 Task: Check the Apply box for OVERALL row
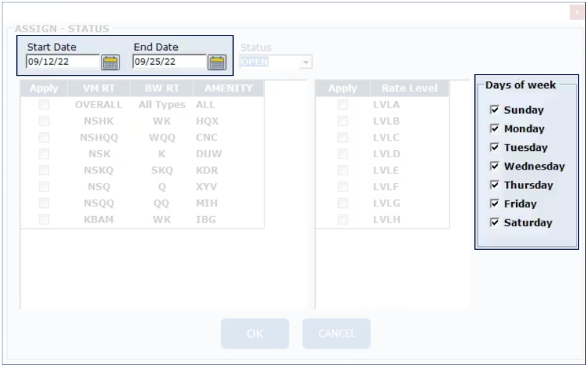[44, 105]
